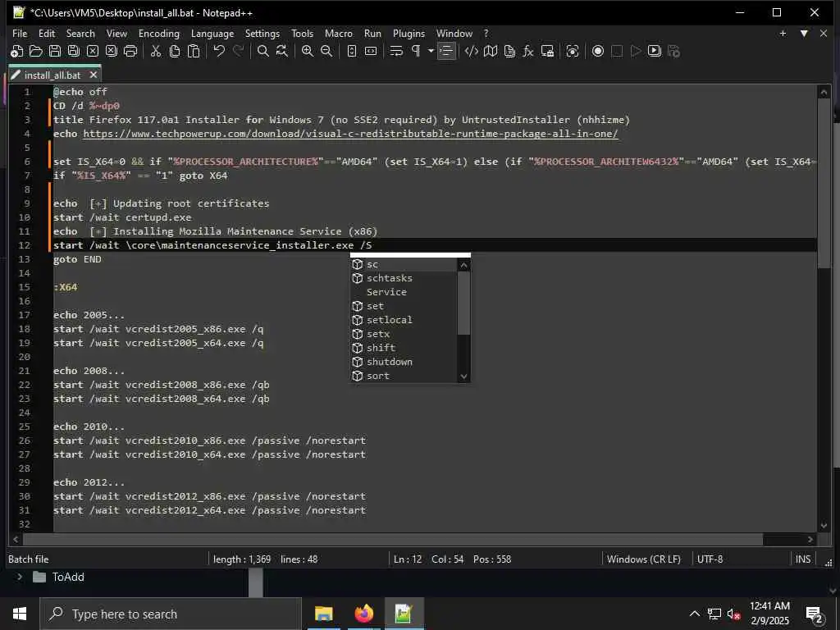Click the Find magnifier icon
The width and height of the screenshot is (840, 630).
click(263, 52)
